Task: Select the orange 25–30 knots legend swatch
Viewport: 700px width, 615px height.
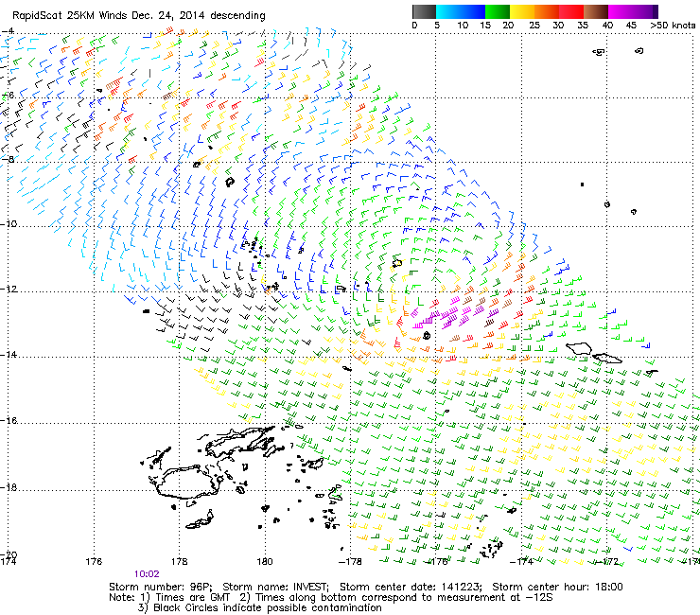Action: click(547, 11)
